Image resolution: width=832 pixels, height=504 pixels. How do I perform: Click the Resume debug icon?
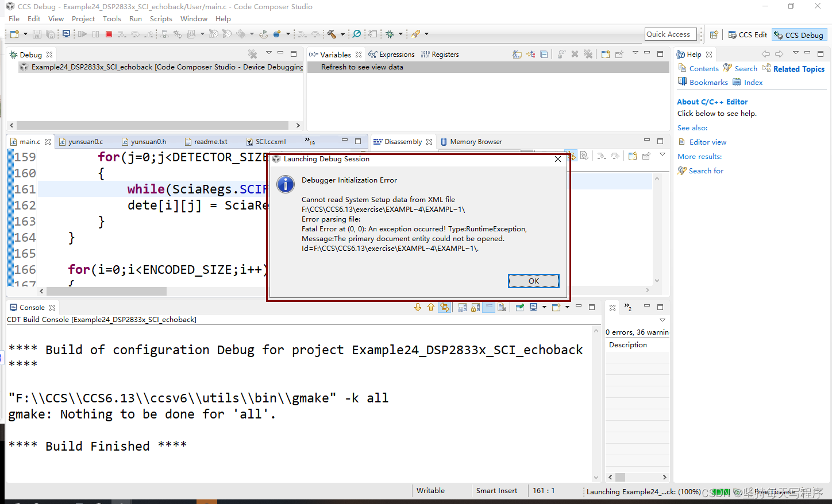click(82, 34)
